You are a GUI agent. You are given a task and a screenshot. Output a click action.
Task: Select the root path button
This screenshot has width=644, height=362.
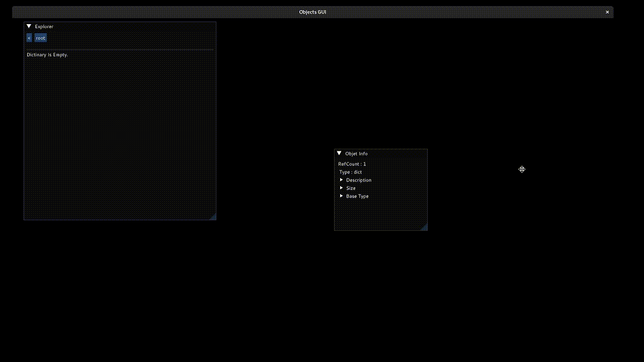click(40, 38)
